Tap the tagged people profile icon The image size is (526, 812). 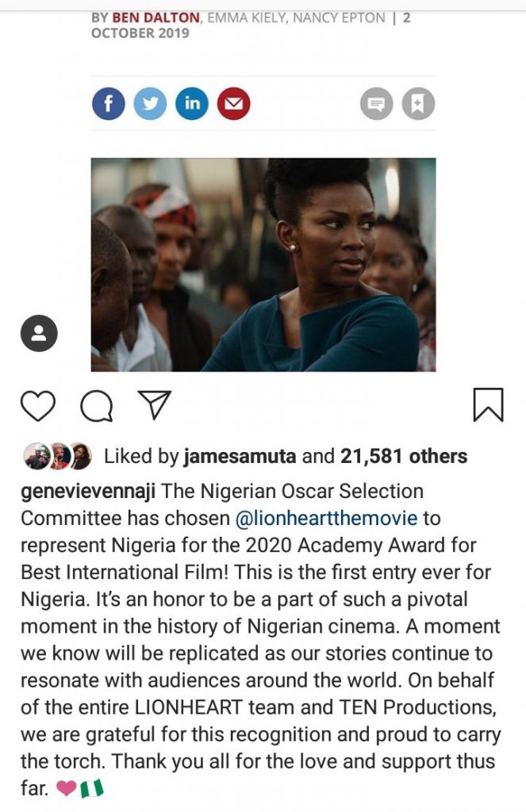point(39,333)
